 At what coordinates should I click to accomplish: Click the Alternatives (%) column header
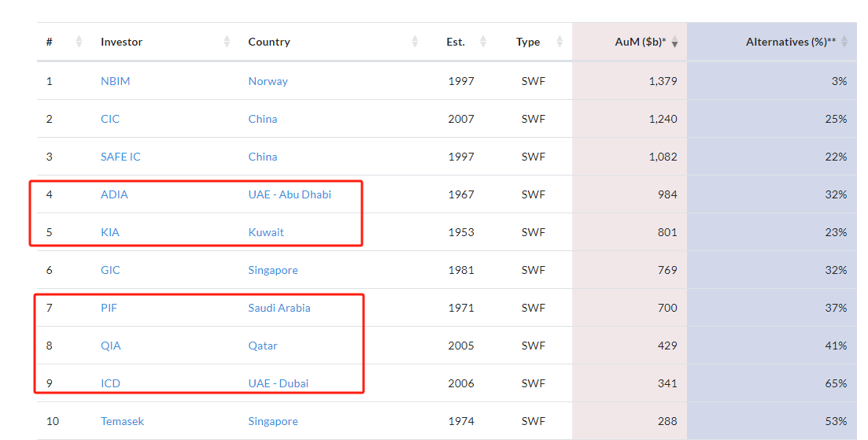(791, 42)
